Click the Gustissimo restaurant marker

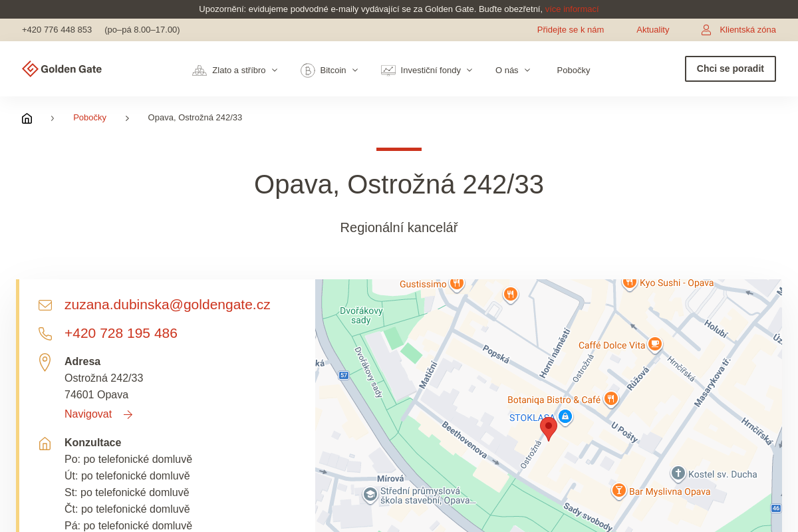click(x=456, y=283)
